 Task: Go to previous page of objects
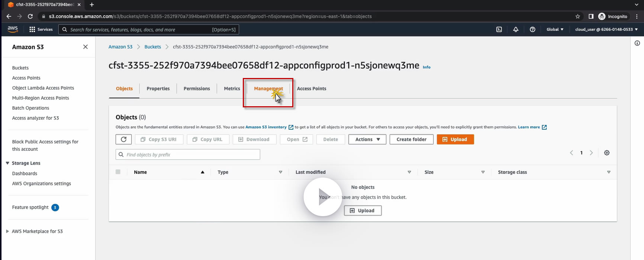tap(571, 153)
